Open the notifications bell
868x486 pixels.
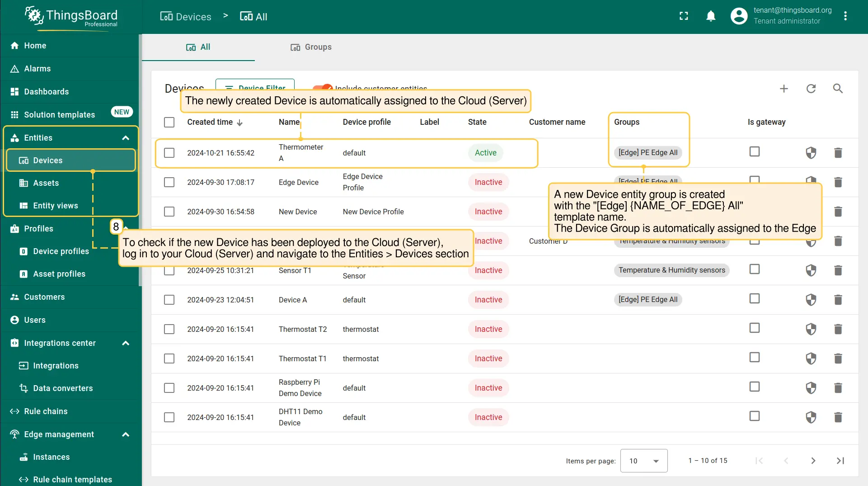point(711,16)
